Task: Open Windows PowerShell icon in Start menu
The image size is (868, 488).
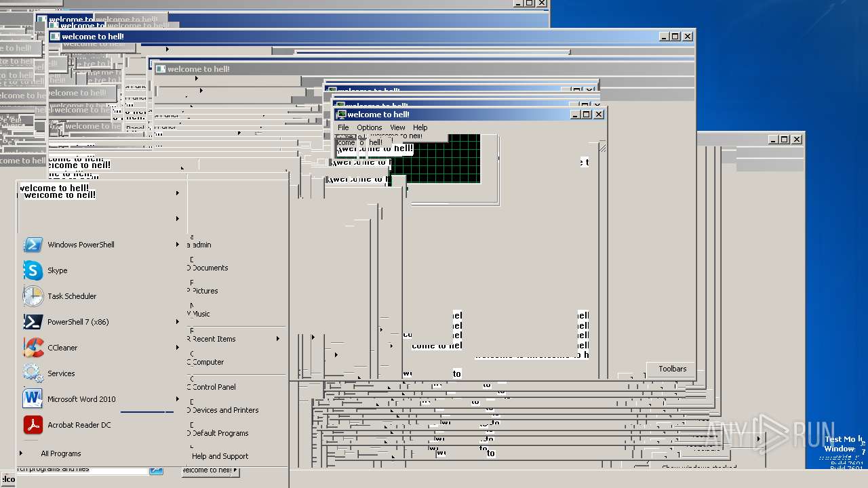Action: point(33,245)
